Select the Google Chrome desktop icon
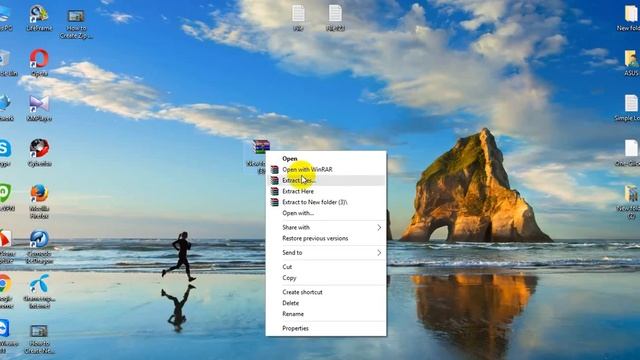Screen dimensions: 640x360 coord(5,291)
